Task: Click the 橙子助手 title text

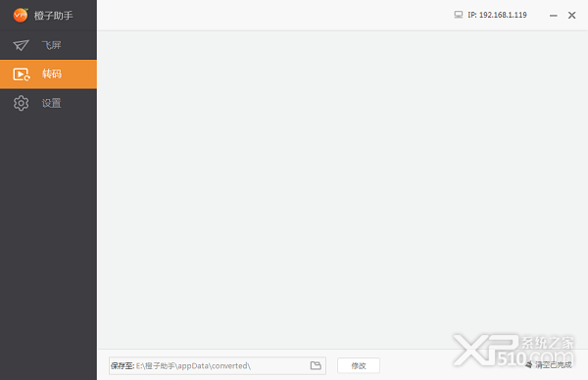Action: [x=54, y=16]
